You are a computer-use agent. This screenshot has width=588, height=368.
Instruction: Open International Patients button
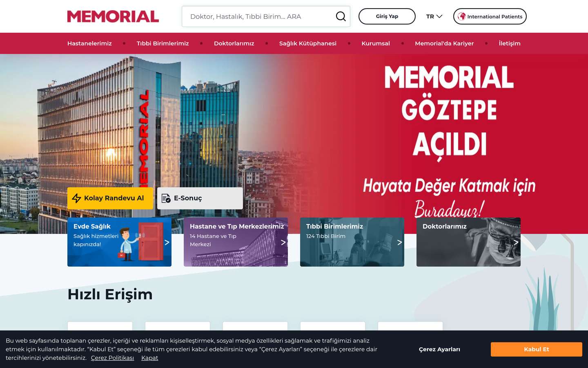490,16
